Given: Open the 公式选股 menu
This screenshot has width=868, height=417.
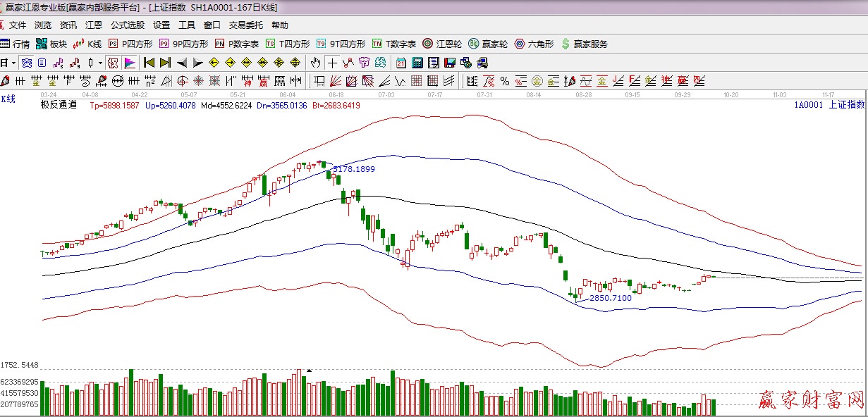Looking at the screenshot, I should (x=127, y=25).
